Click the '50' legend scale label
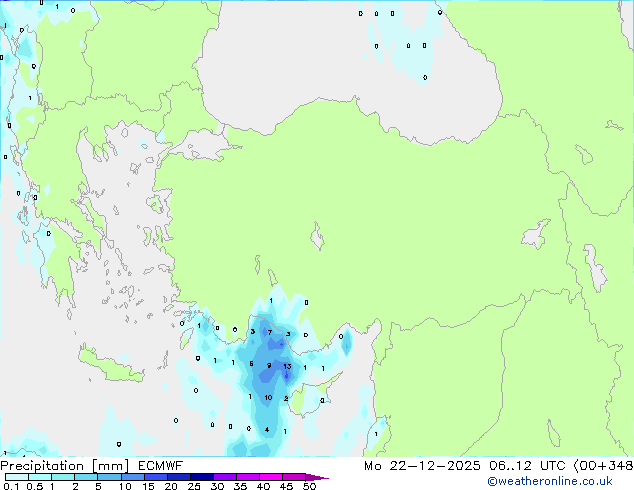 click(309, 486)
